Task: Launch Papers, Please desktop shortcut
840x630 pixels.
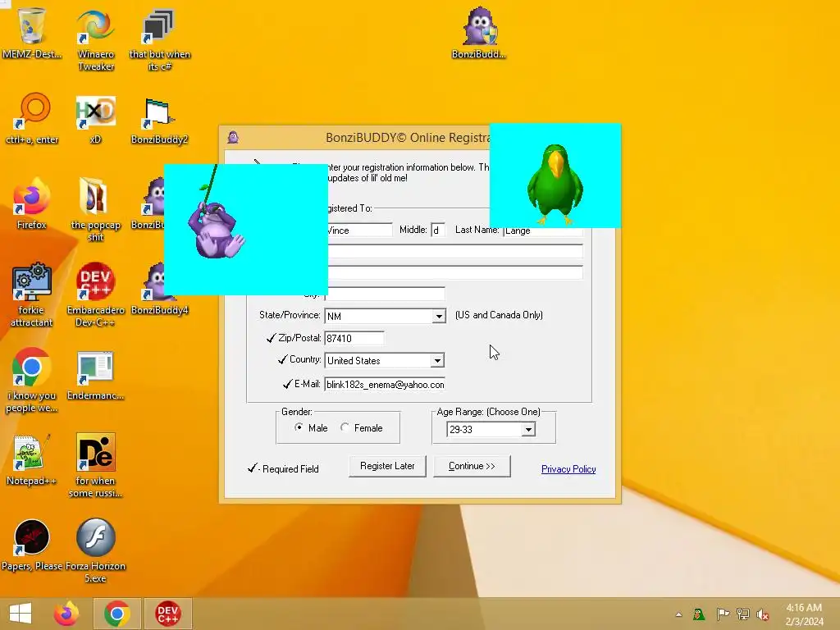Action: tap(32, 545)
